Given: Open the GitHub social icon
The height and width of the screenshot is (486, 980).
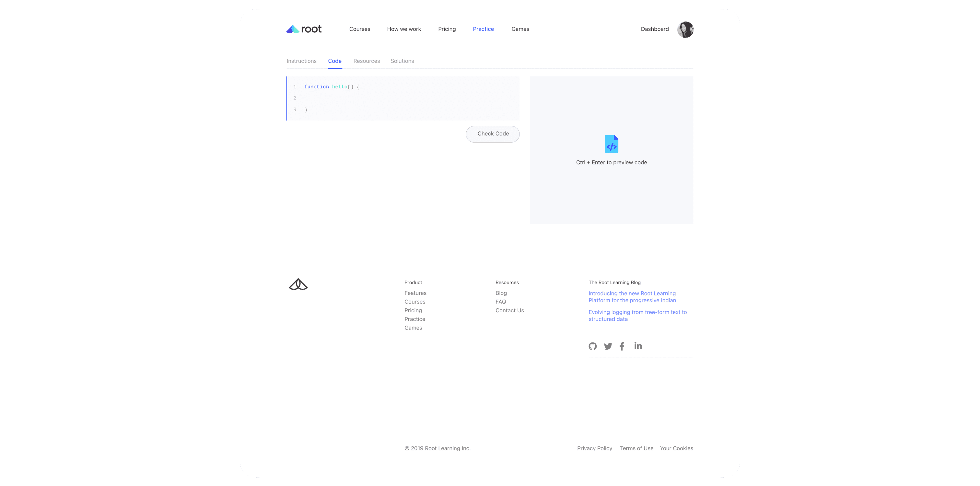Looking at the screenshot, I should [592, 346].
